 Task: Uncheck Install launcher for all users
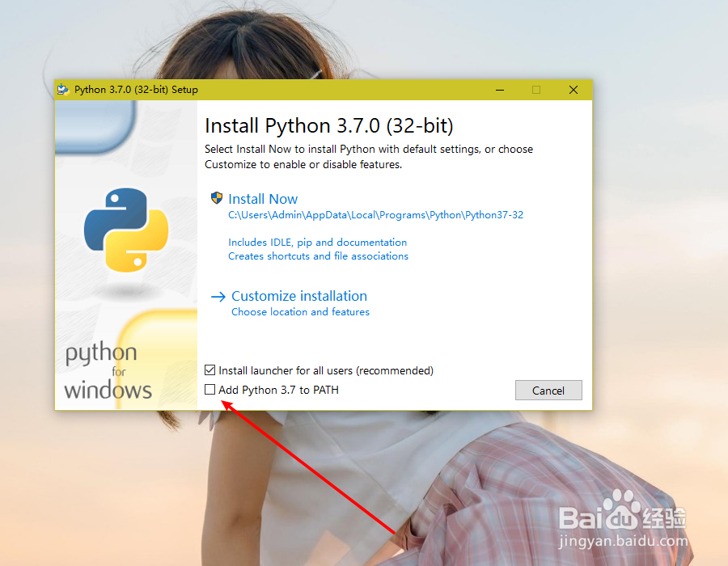pos(210,370)
